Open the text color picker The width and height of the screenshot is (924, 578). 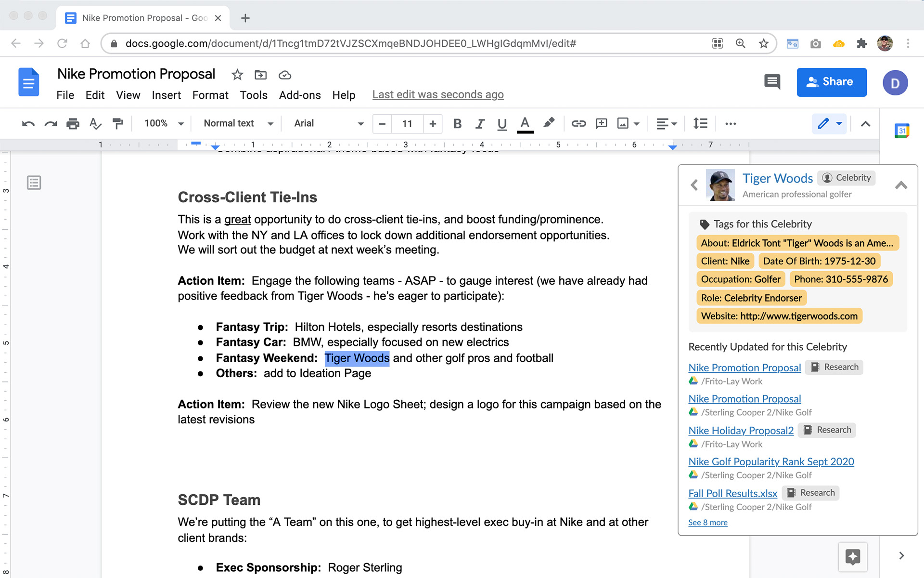coord(525,124)
